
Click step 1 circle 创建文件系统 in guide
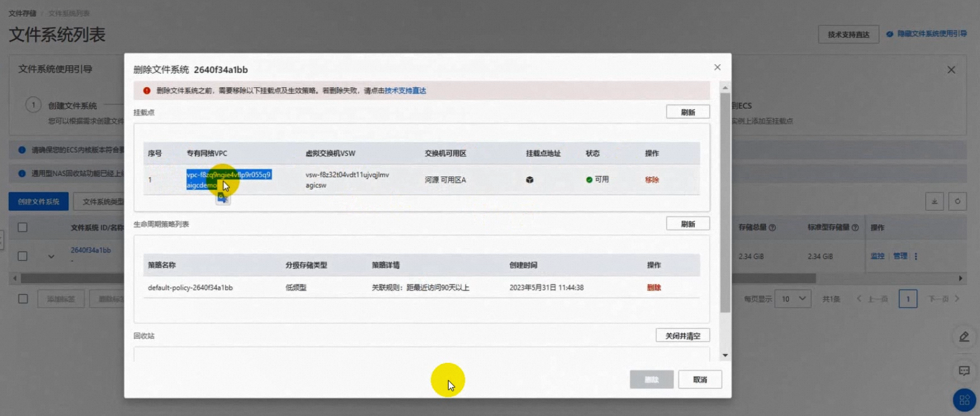pyautogui.click(x=33, y=105)
